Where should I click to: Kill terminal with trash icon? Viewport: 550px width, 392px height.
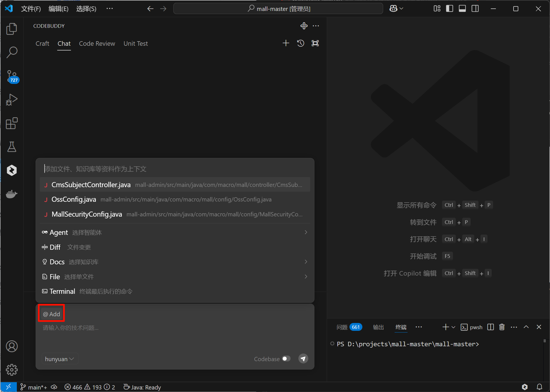click(502, 327)
